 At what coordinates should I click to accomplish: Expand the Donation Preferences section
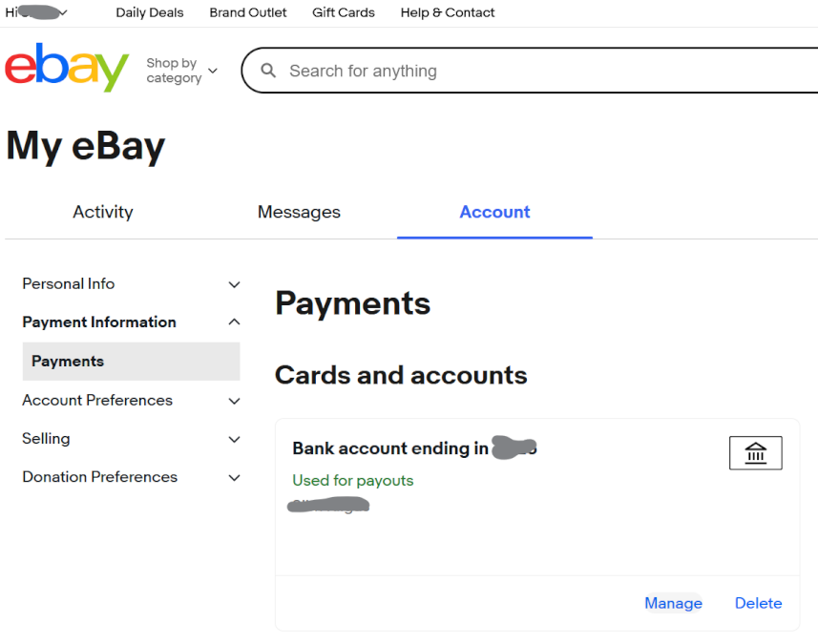(234, 477)
